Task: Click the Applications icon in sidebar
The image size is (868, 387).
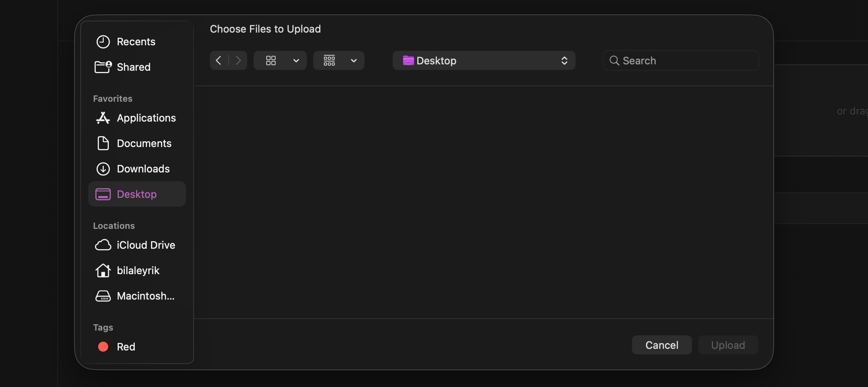Action: click(103, 118)
